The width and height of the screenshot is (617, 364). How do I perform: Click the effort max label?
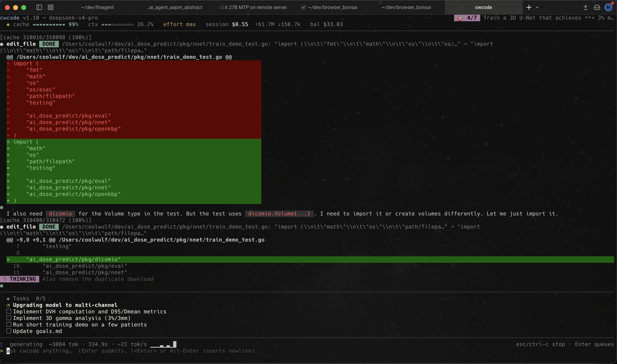pyautogui.click(x=179, y=24)
